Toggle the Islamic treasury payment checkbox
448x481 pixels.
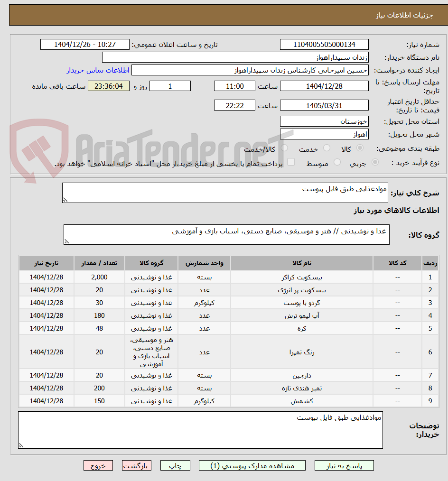click(291, 162)
